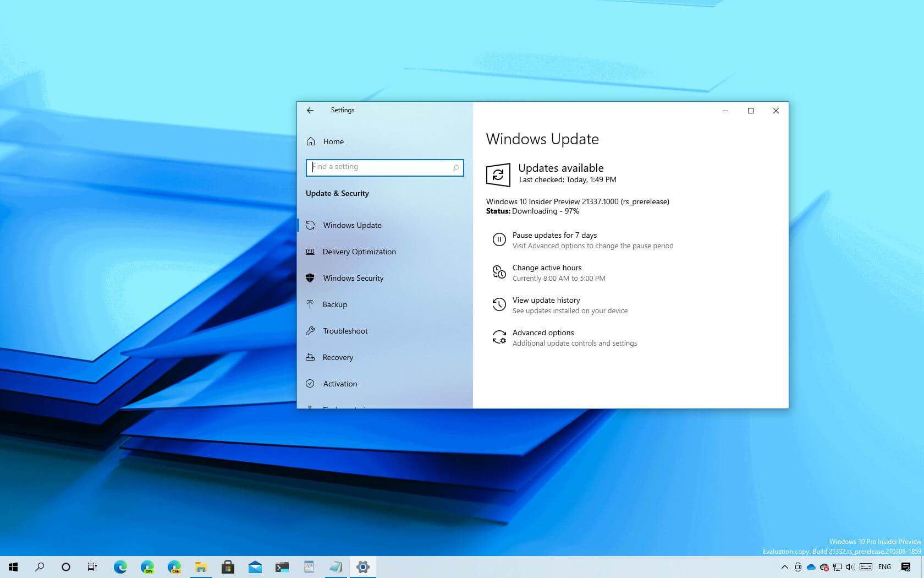The width and height of the screenshot is (924, 578).
Task: Click the clock icon for Change active hours
Action: coord(499,272)
